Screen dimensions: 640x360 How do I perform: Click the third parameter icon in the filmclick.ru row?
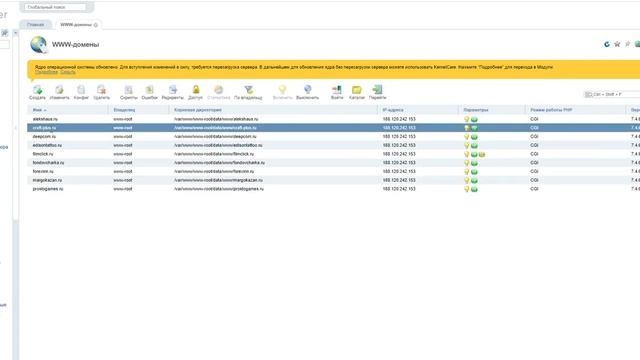[482, 154]
